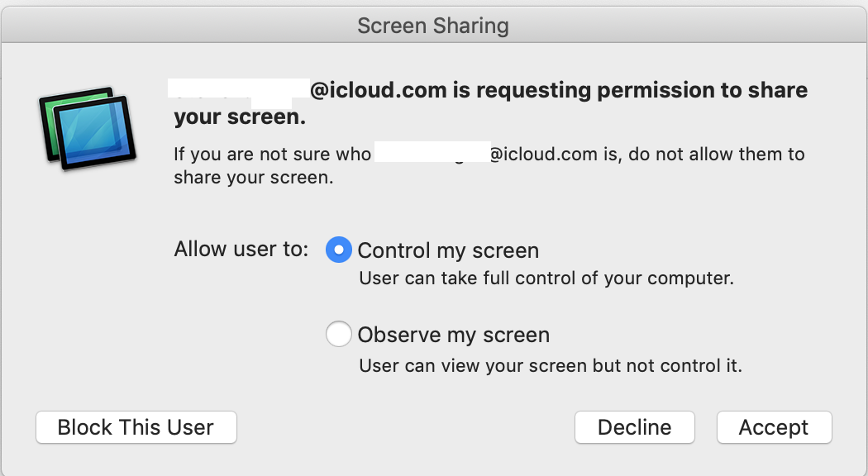This screenshot has width=868, height=476.
Task: Click the Screen Sharing app icon
Action: pyautogui.click(x=86, y=129)
